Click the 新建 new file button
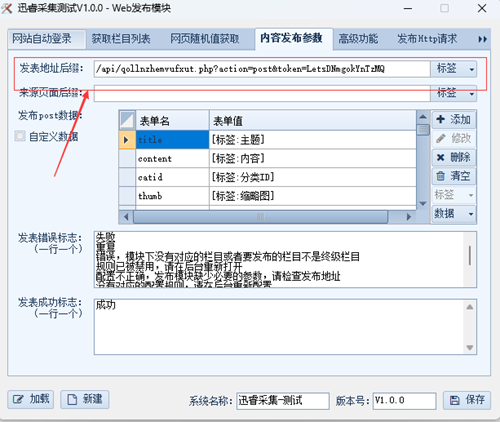 (x=85, y=399)
